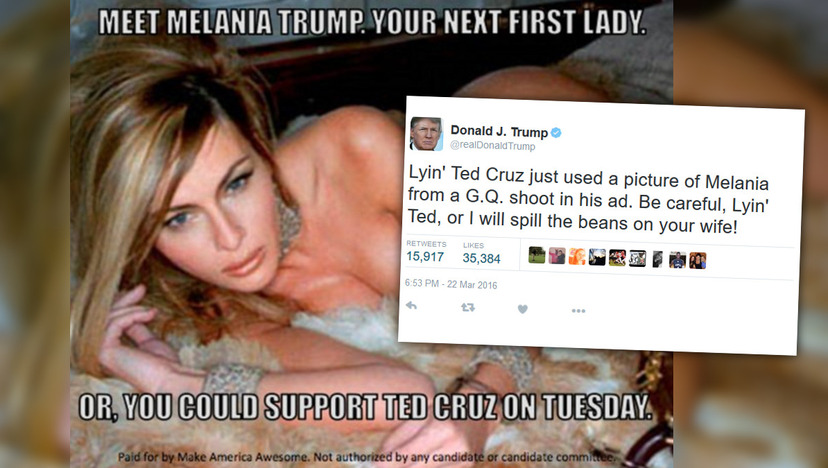Open the three-dot more options menu

pyautogui.click(x=578, y=311)
